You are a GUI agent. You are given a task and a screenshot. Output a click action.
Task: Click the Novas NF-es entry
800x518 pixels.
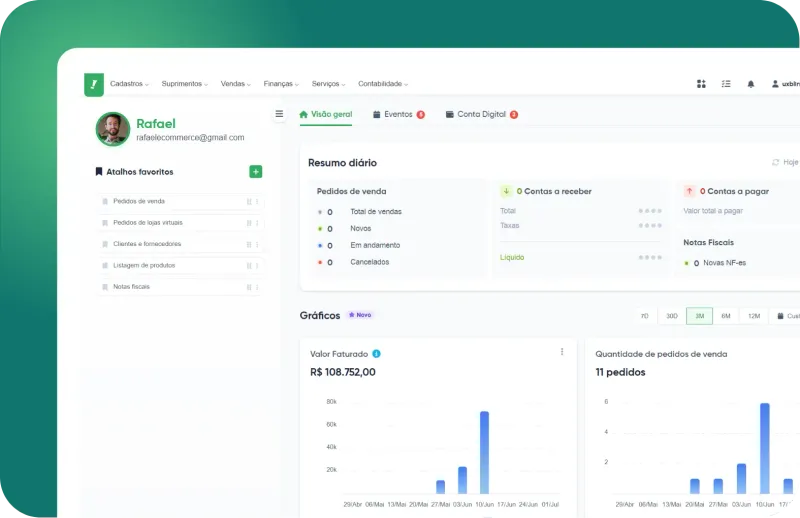coord(715,263)
